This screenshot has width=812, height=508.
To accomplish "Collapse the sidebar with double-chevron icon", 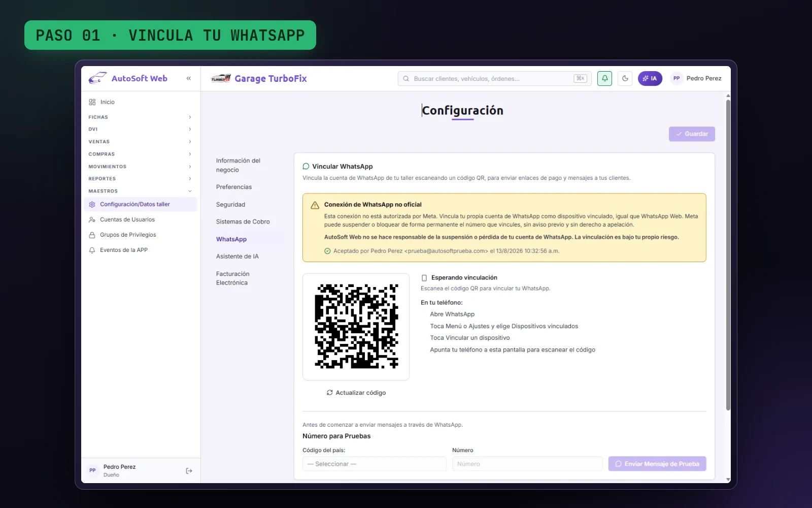I will coord(189,78).
